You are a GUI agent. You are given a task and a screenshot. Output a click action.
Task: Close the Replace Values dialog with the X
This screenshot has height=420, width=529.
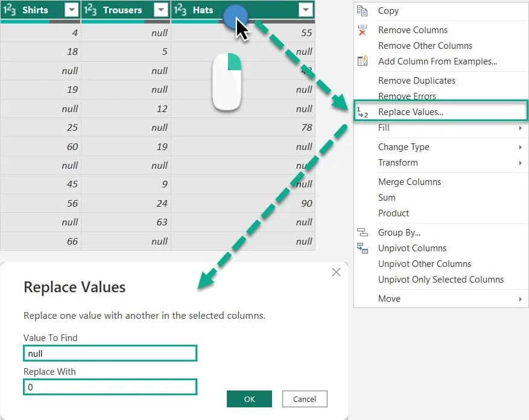[336, 272]
